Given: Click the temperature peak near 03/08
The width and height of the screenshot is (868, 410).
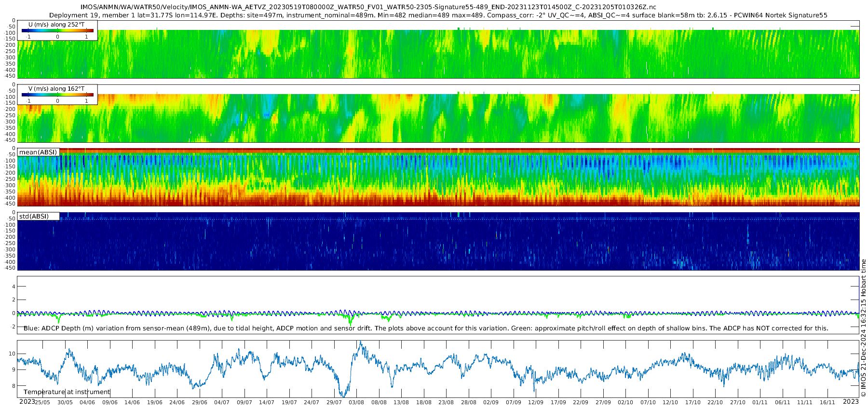Looking at the screenshot, I should pyautogui.click(x=360, y=343).
